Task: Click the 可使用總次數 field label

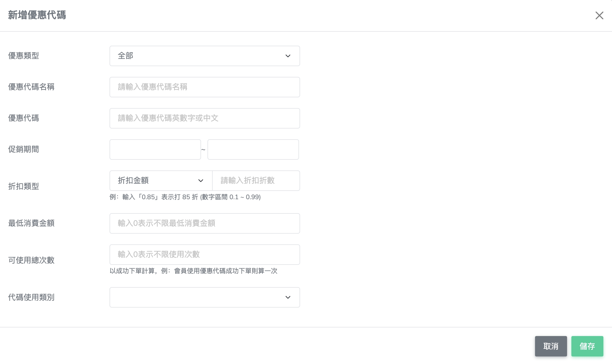Action: [31, 260]
